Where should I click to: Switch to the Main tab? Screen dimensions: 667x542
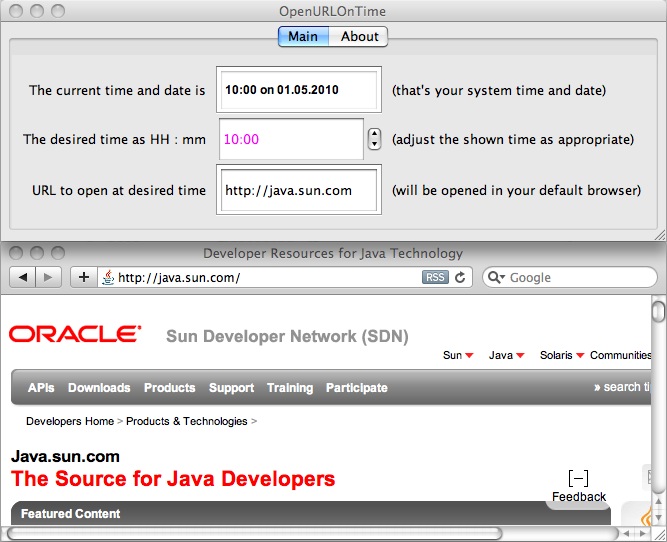click(x=303, y=36)
